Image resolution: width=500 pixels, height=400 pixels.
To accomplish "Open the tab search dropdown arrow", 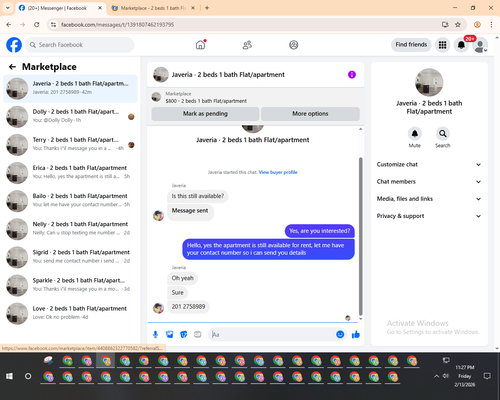I will pyautogui.click(x=8, y=8).
